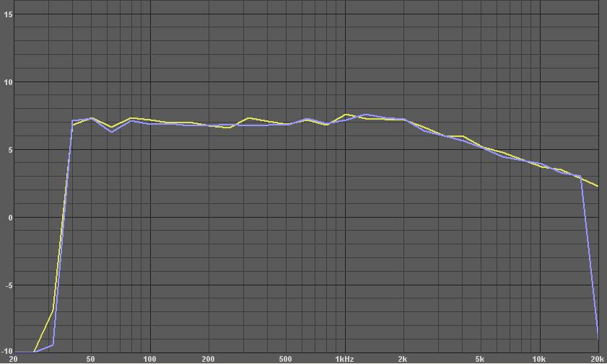
Task: Click the 2k x-axis label
Action: pyautogui.click(x=403, y=360)
